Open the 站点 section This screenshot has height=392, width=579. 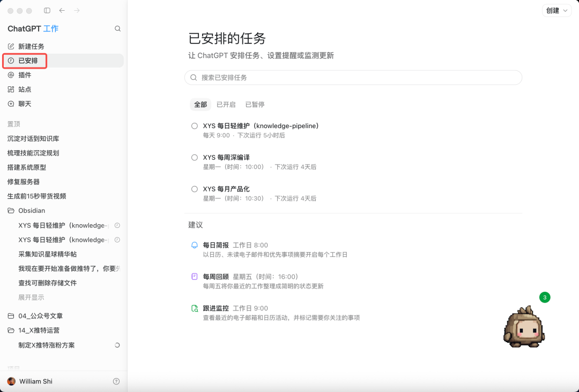63,90
